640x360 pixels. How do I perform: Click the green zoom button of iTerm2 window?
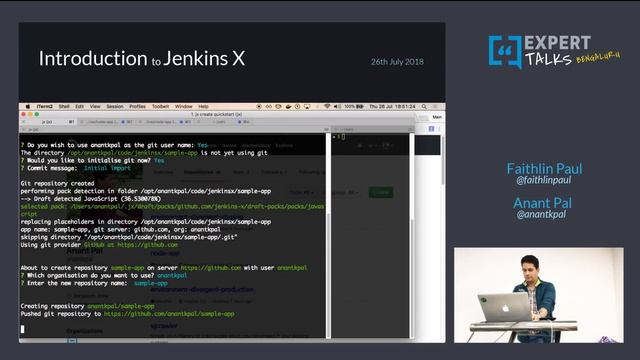(x=37, y=114)
